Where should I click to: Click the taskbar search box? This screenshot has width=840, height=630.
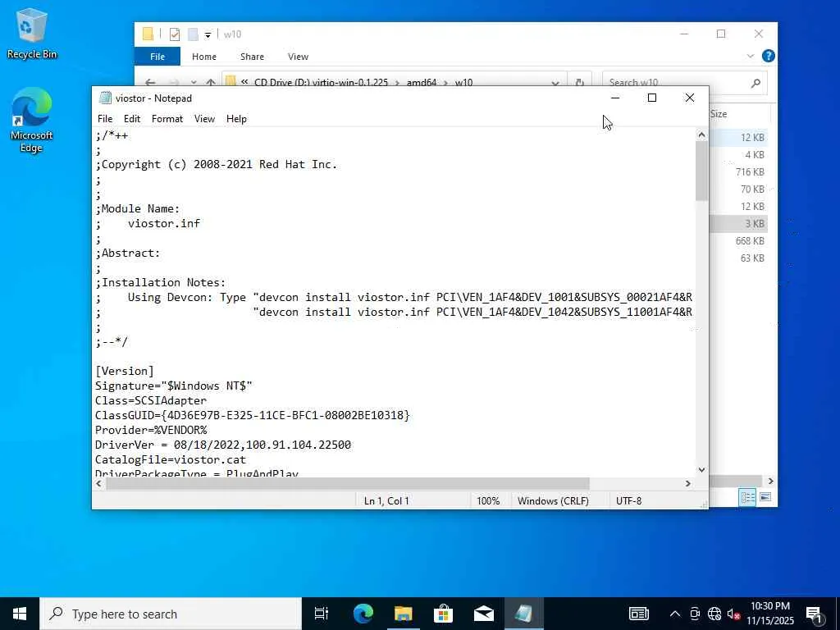coord(171,614)
